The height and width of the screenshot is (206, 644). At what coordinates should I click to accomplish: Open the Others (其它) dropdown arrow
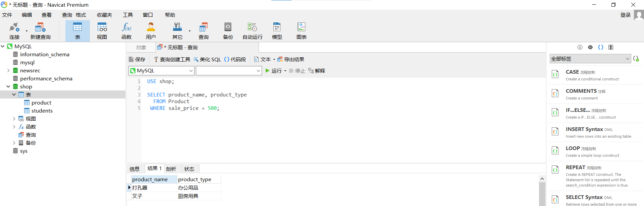click(190, 31)
